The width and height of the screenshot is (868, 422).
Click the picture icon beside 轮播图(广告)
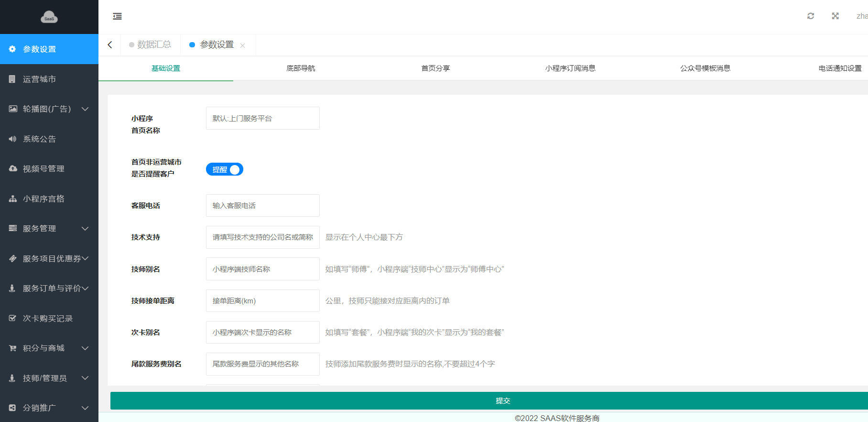click(x=13, y=109)
